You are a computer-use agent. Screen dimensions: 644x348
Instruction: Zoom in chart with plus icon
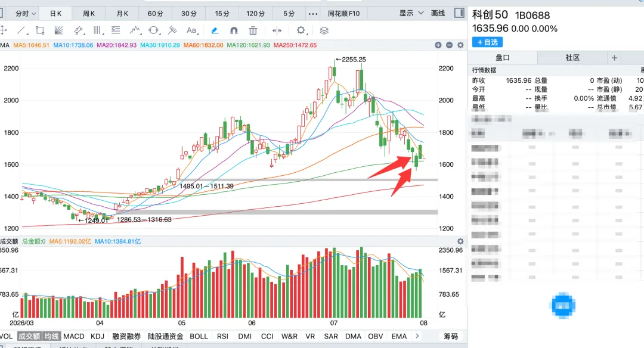coord(438,45)
